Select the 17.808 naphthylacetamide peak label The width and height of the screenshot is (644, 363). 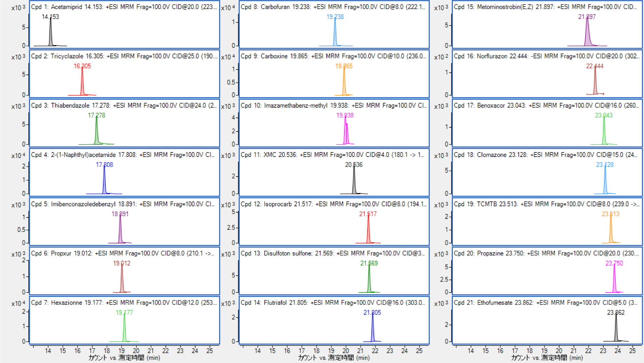pyautogui.click(x=104, y=165)
